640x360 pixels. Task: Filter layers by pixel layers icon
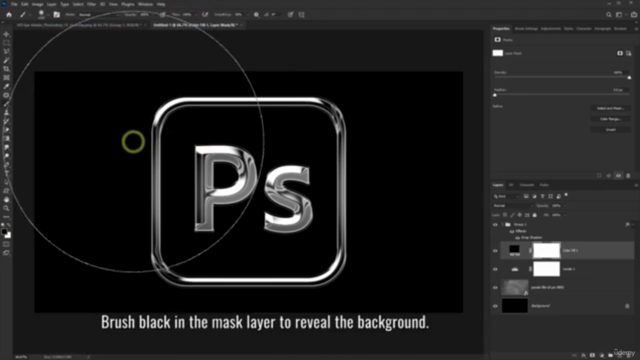tap(526, 196)
